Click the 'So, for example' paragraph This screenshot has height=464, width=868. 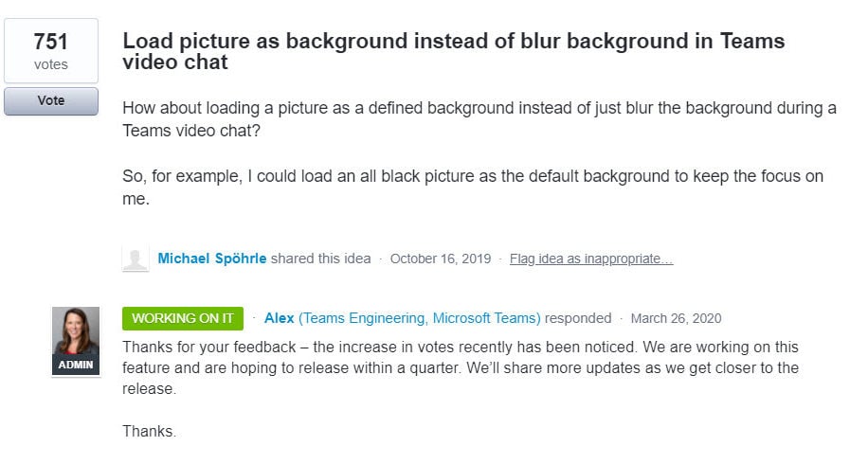pos(472,187)
